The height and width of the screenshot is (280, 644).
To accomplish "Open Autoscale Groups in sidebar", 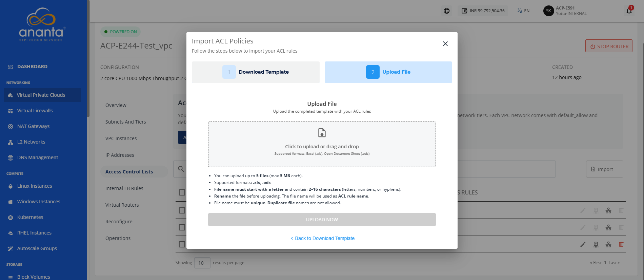I will point(37,248).
